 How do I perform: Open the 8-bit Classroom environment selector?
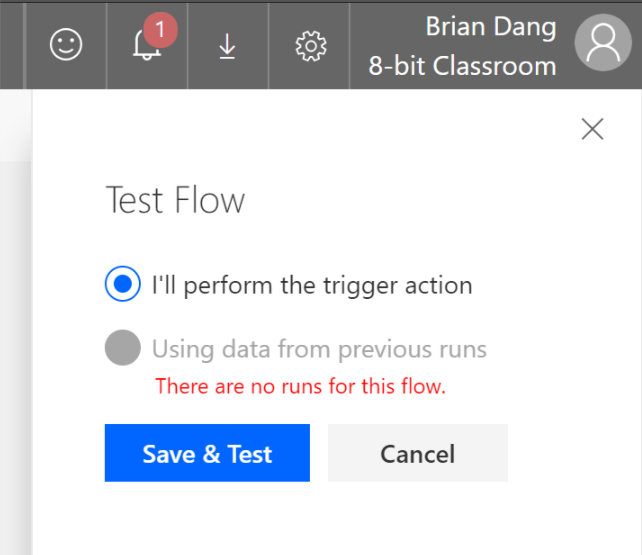point(462,66)
